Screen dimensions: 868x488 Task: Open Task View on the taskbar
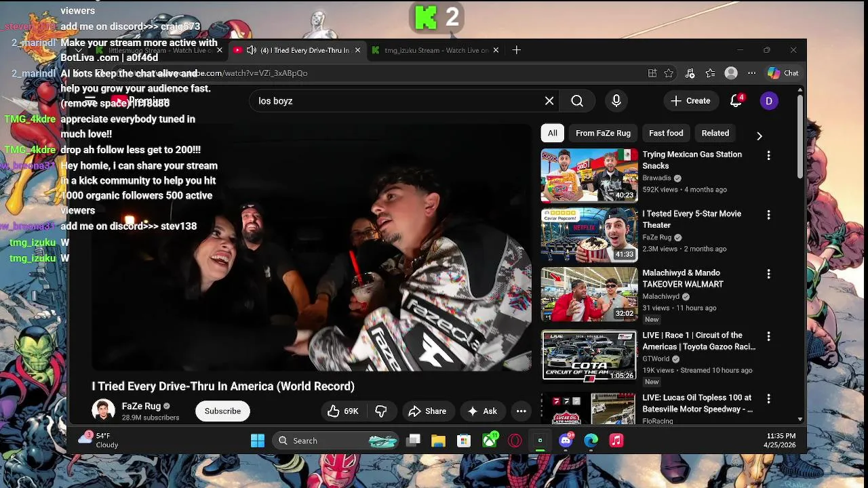[x=413, y=441]
